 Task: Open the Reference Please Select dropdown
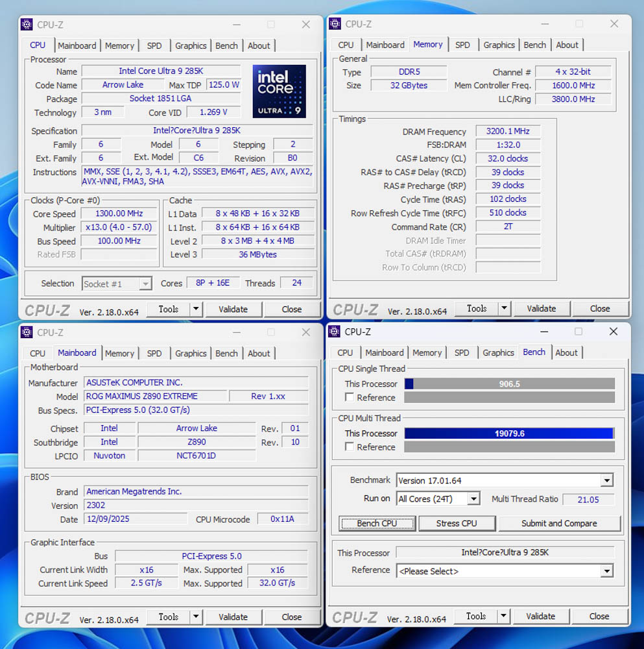click(x=606, y=571)
